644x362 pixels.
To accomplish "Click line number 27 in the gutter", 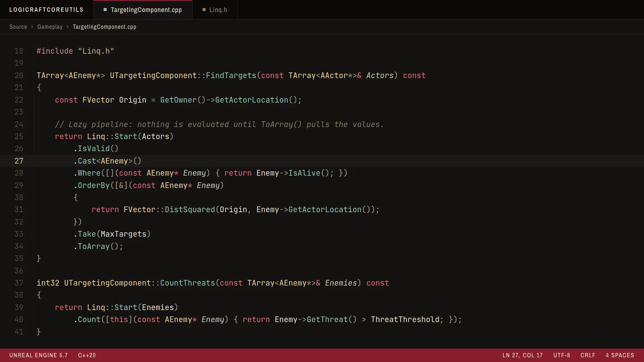I will pyautogui.click(x=19, y=161).
